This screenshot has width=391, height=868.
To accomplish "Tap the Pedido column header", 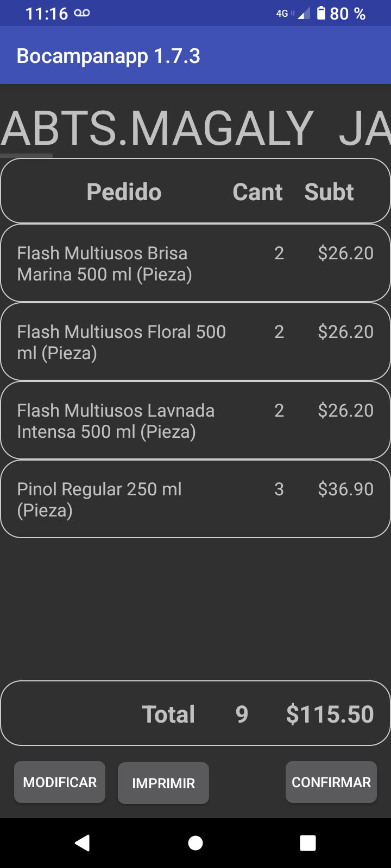I will 124,192.
